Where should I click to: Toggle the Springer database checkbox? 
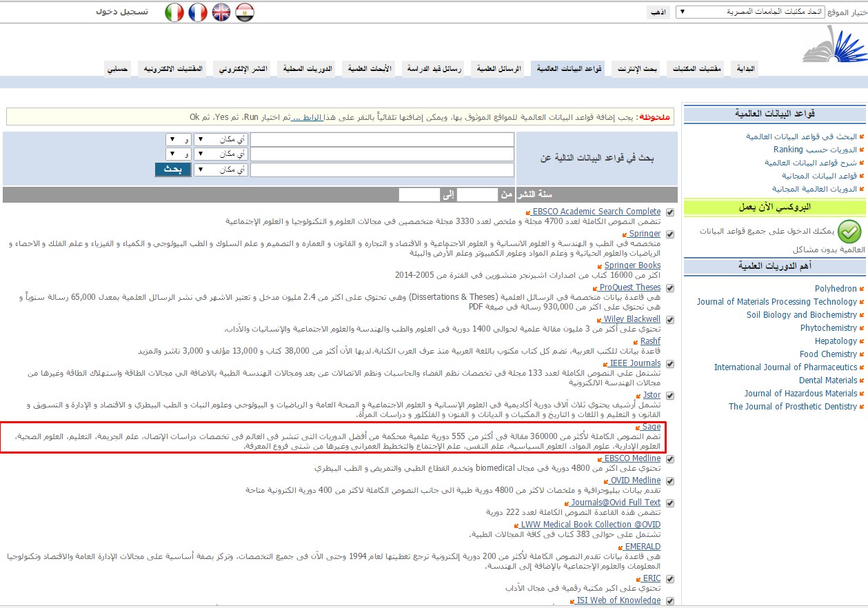[x=670, y=234]
